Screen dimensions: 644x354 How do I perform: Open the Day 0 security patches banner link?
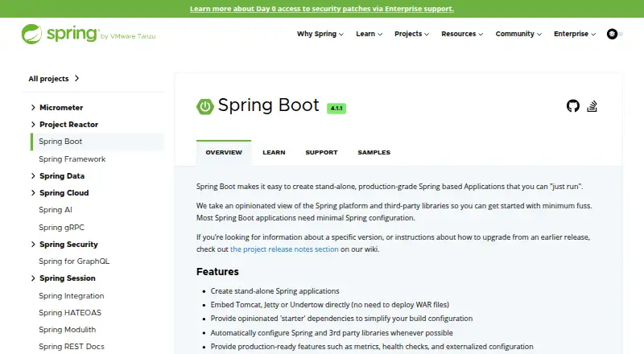[321, 9]
